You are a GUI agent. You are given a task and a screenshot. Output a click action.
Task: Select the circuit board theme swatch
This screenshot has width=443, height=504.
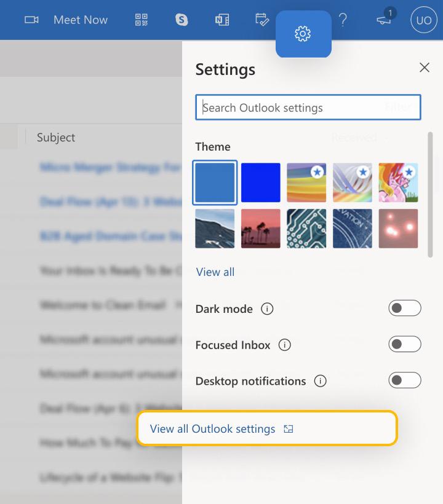pos(306,228)
